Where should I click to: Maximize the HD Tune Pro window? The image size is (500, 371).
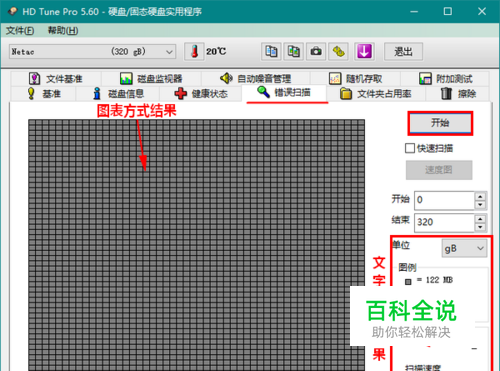448,11
